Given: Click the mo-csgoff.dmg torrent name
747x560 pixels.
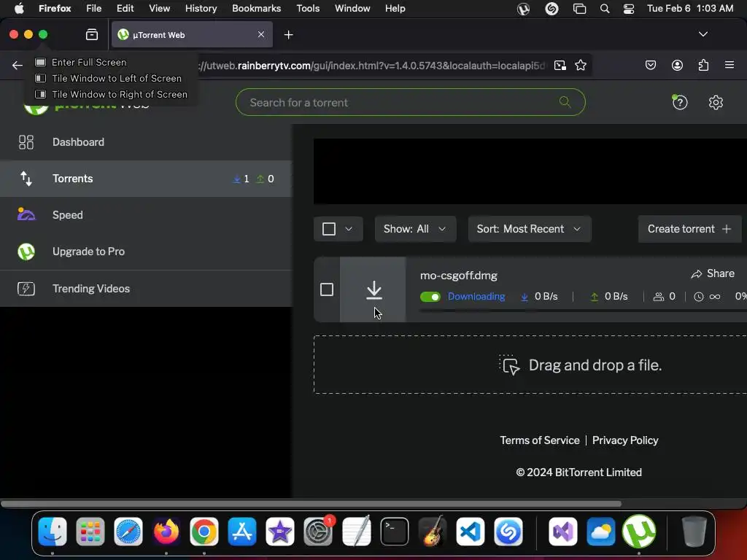Looking at the screenshot, I should 459,275.
